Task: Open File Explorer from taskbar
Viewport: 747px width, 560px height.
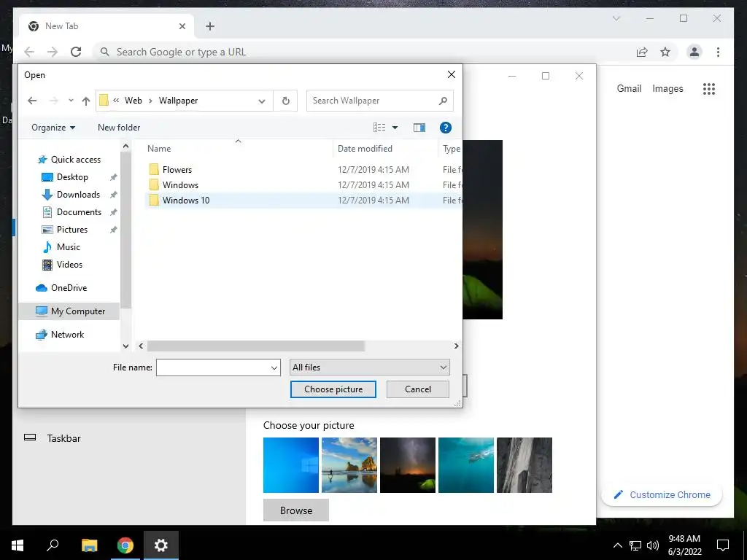Action: click(89, 545)
